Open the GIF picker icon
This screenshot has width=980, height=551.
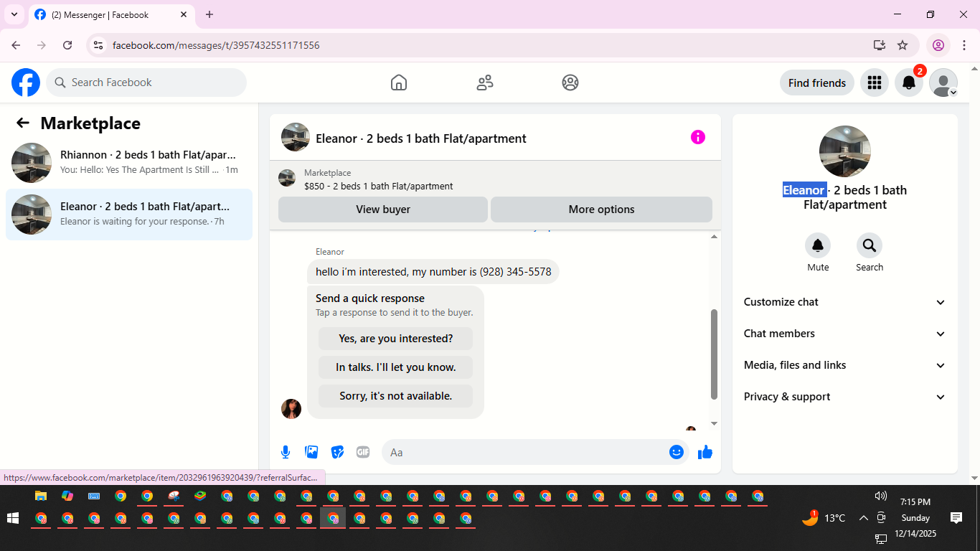click(363, 452)
